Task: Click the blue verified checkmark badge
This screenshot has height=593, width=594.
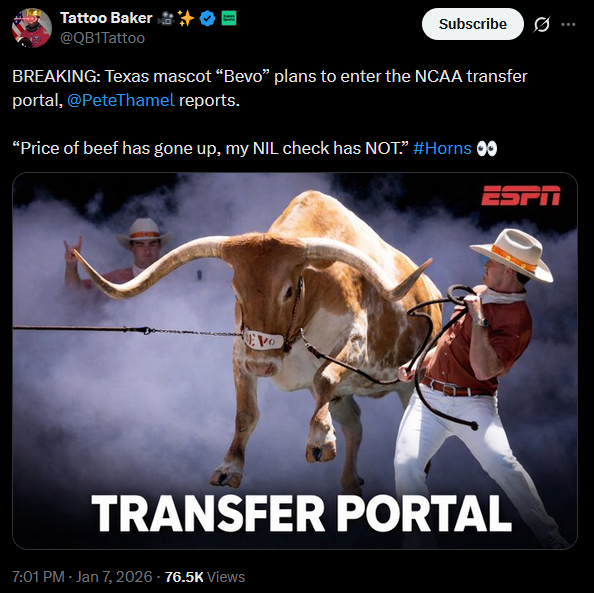Action: pyautogui.click(x=207, y=19)
